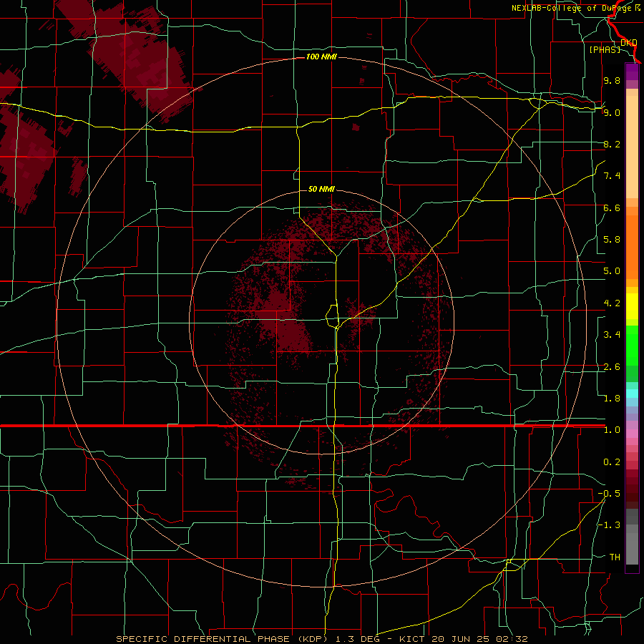Select the 4.2 scale value

[612, 303]
